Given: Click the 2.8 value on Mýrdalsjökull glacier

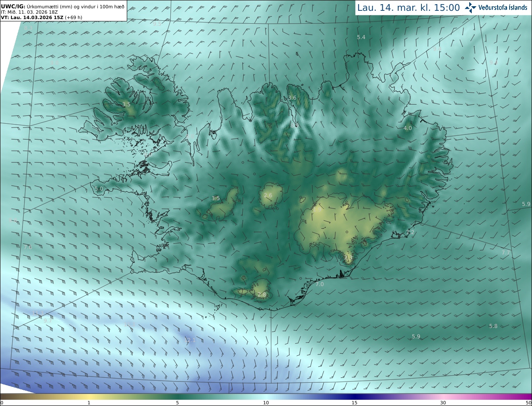Looking at the screenshot, I should coord(261,295).
